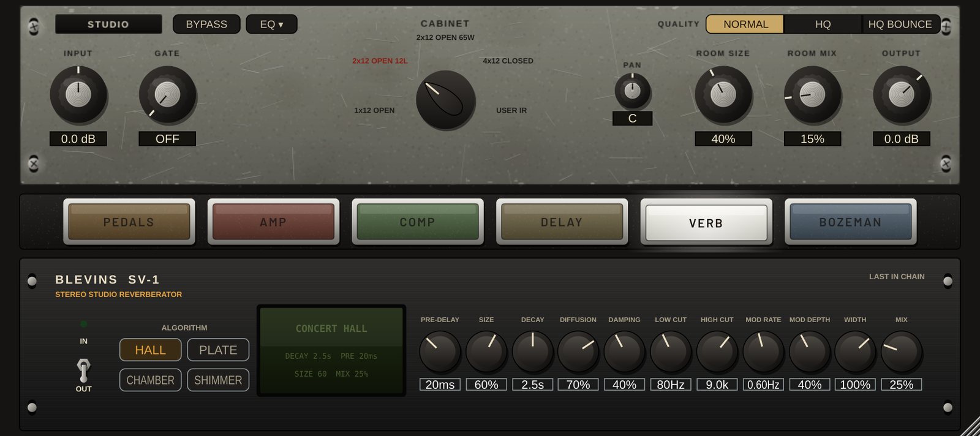The width and height of the screenshot is (980, 436).
Task: Set quality to HQ
Action: coord(823,24)
